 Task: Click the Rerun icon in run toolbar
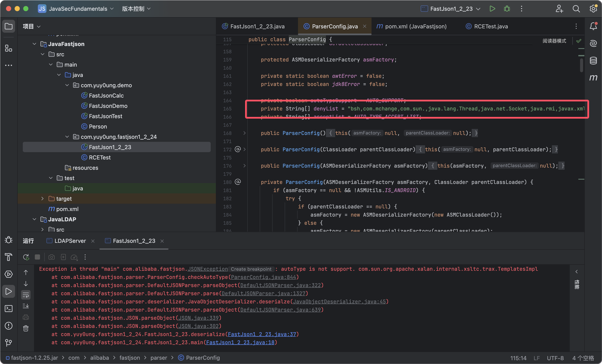pyautogui.click(x=26, y=257)
